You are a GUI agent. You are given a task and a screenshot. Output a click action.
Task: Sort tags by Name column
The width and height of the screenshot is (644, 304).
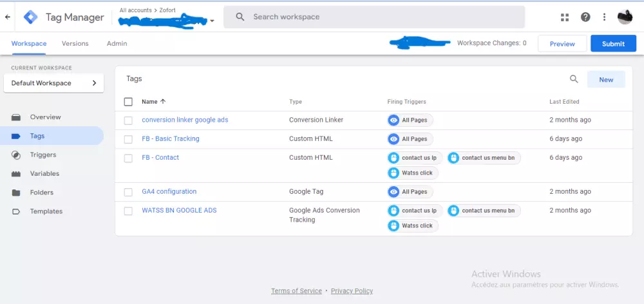[154, 102]
